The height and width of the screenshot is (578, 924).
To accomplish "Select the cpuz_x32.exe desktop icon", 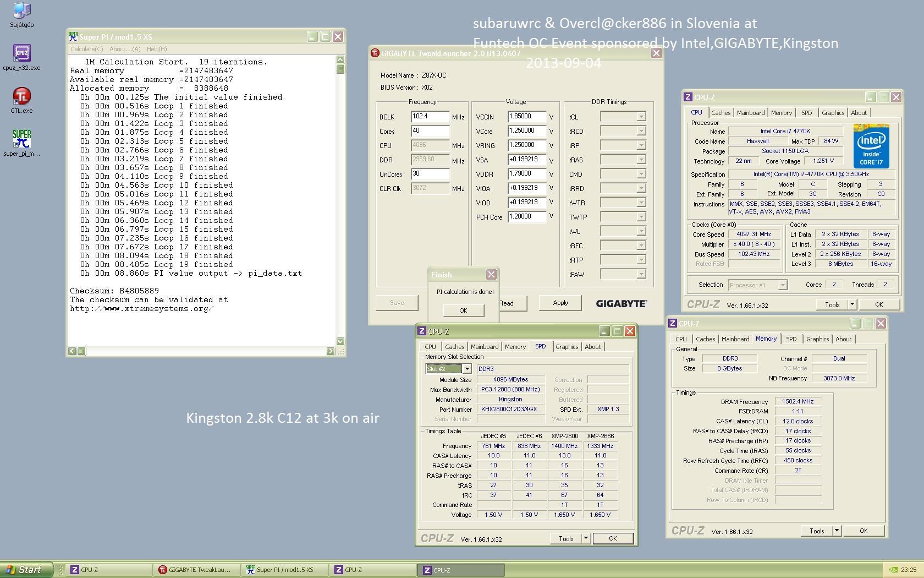I will [21, 58].
